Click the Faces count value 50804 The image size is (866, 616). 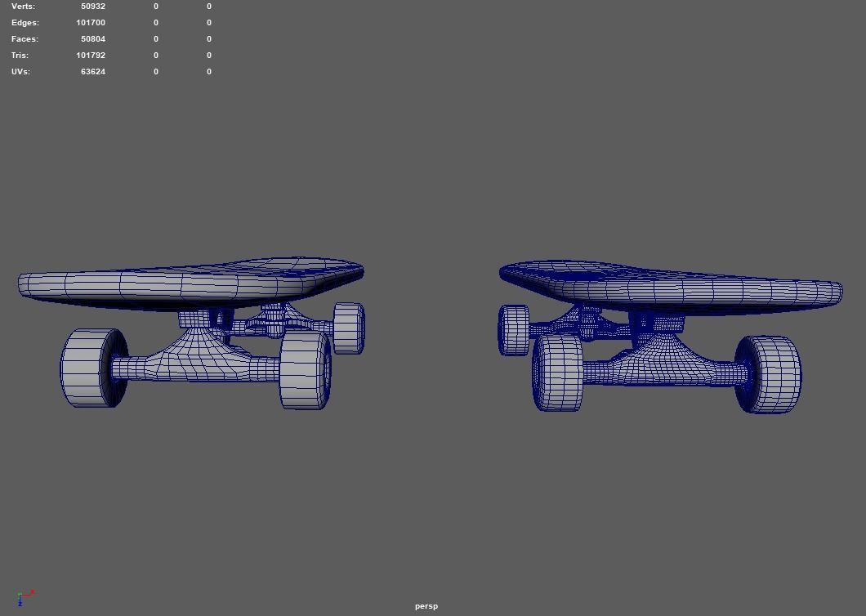(93, 38)
